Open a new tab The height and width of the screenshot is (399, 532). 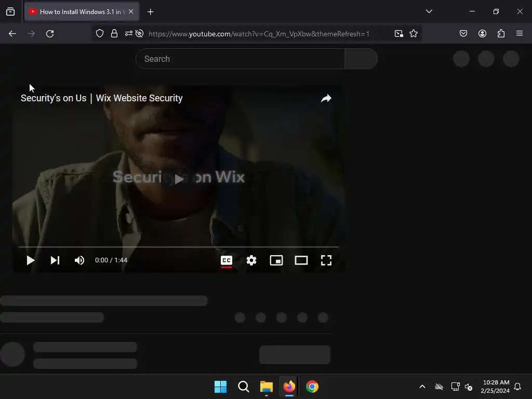(150, 12)
